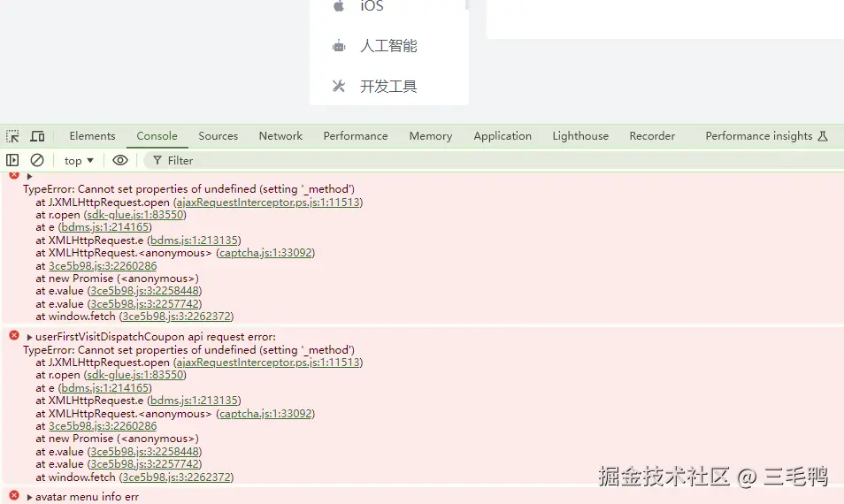Open the first ajaxRequestInterceptor.ps.js:1:11513 link
The image size is (844, 504).
(x=267, y=202)
